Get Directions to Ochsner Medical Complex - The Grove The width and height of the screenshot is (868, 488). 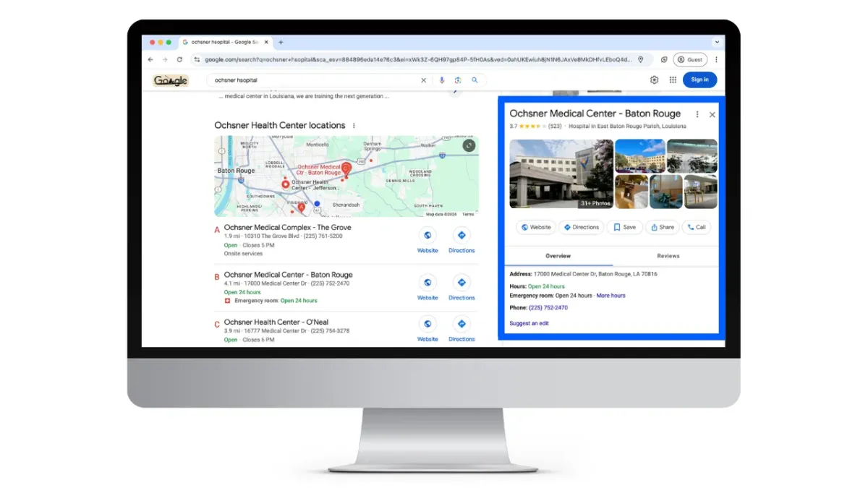click(461, 240)
